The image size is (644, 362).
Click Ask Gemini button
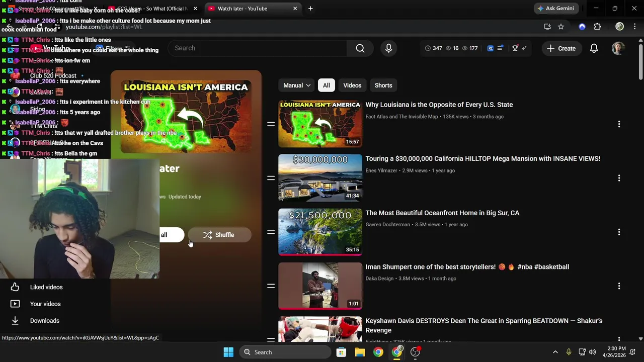[x=555, y=9]
